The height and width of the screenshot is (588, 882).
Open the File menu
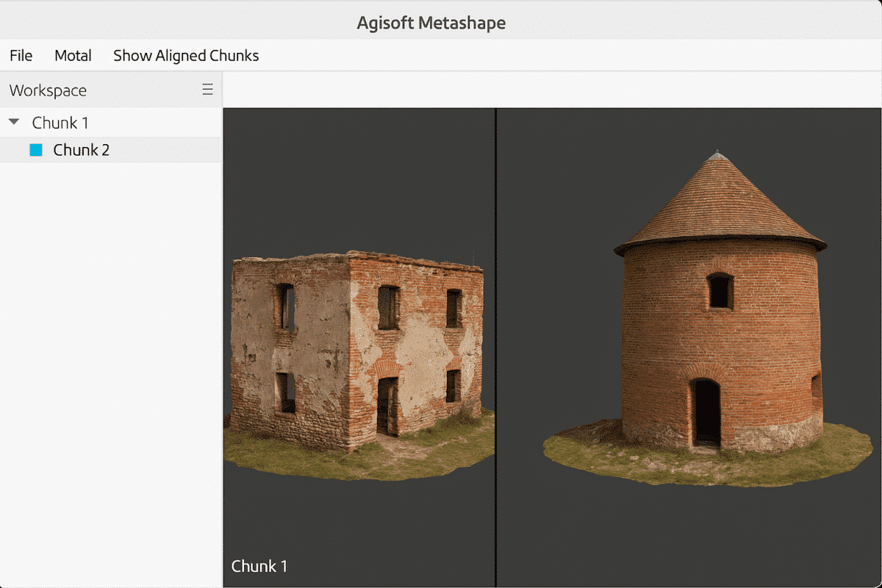pyautogui.click(x=21, y=55)
